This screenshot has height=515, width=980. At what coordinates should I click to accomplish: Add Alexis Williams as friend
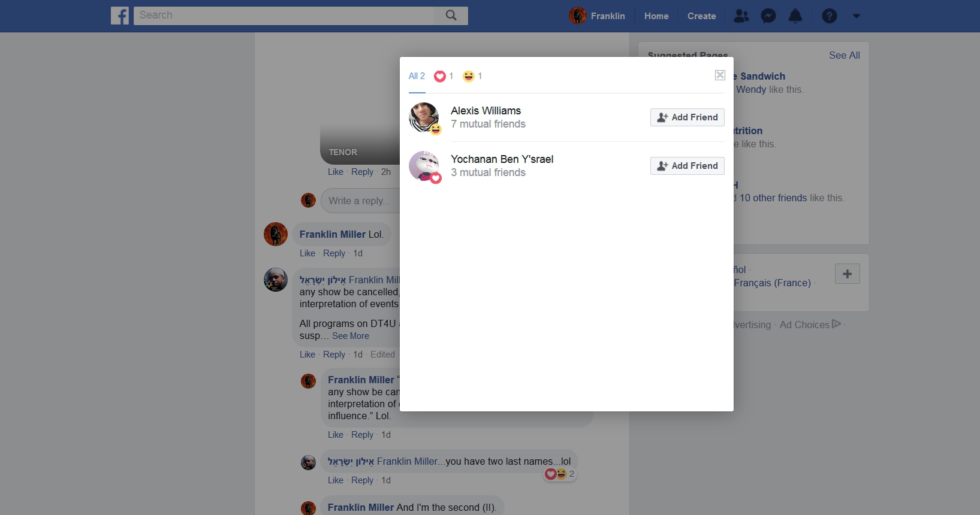pyautogui.click(x=687, y=117)
